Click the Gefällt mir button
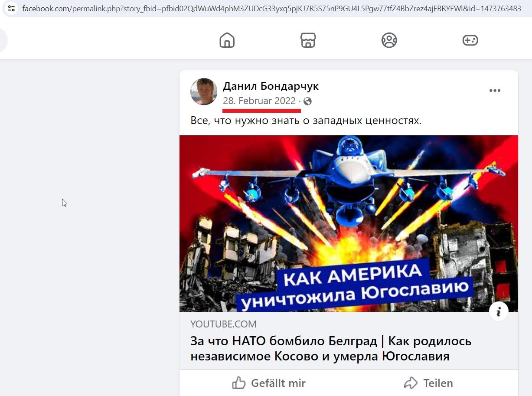Viewport: 532px width, 396px height. click(x=269, y=383)
